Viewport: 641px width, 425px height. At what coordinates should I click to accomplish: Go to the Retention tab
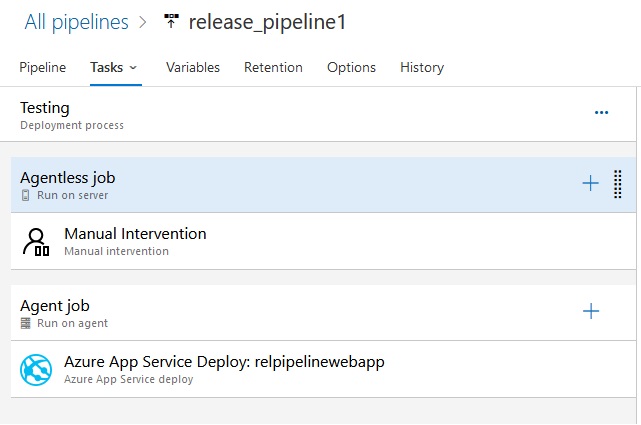pos(273,67)
